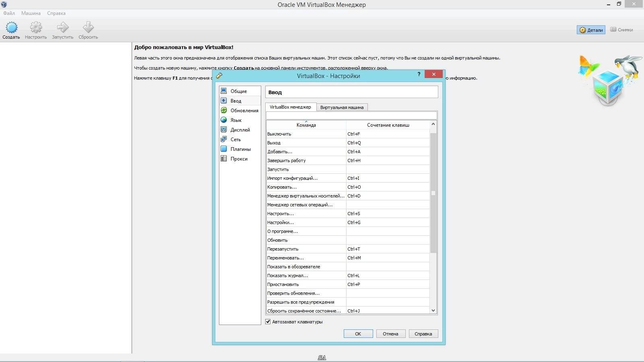Image resolution: width=644 pixels, height=362 pixels.
Task: Click the scrollbar up arrow in shortcuts table
Action: pyautogui.click(x=433, y=124)
